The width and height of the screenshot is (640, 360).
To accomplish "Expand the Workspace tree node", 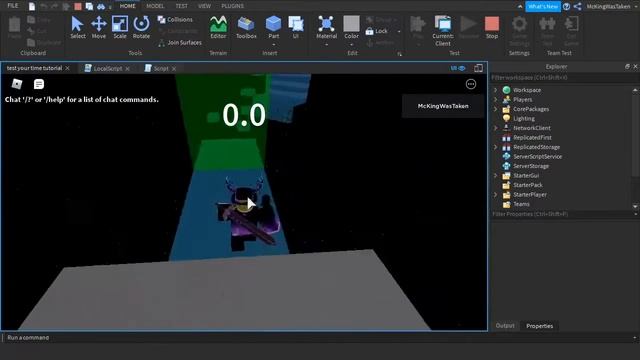I will coord(496,90).
